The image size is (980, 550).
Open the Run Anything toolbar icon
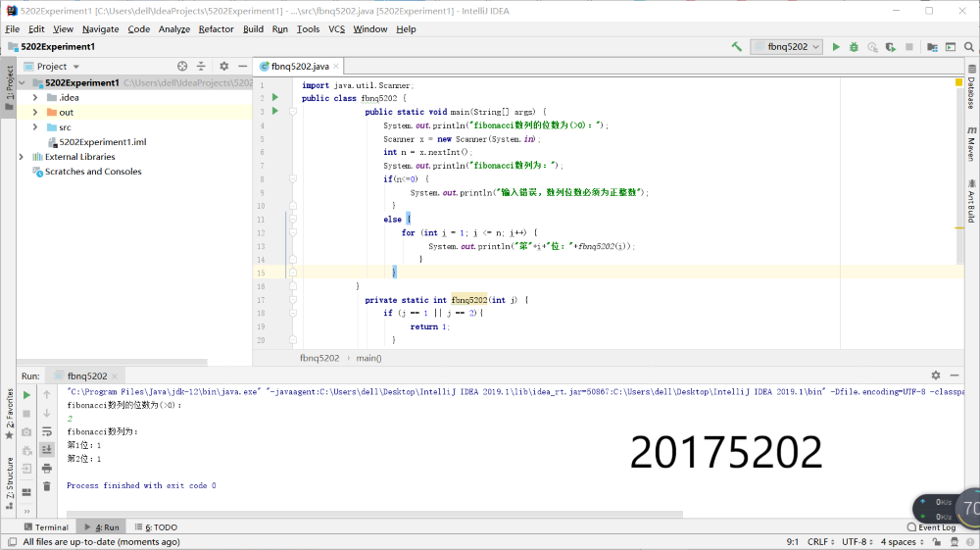(951, 47)
